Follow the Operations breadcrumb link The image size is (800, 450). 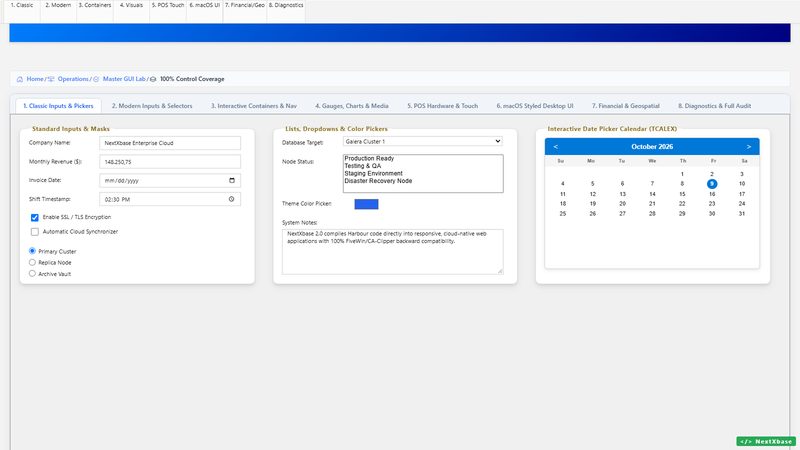[x=73, y=79]
